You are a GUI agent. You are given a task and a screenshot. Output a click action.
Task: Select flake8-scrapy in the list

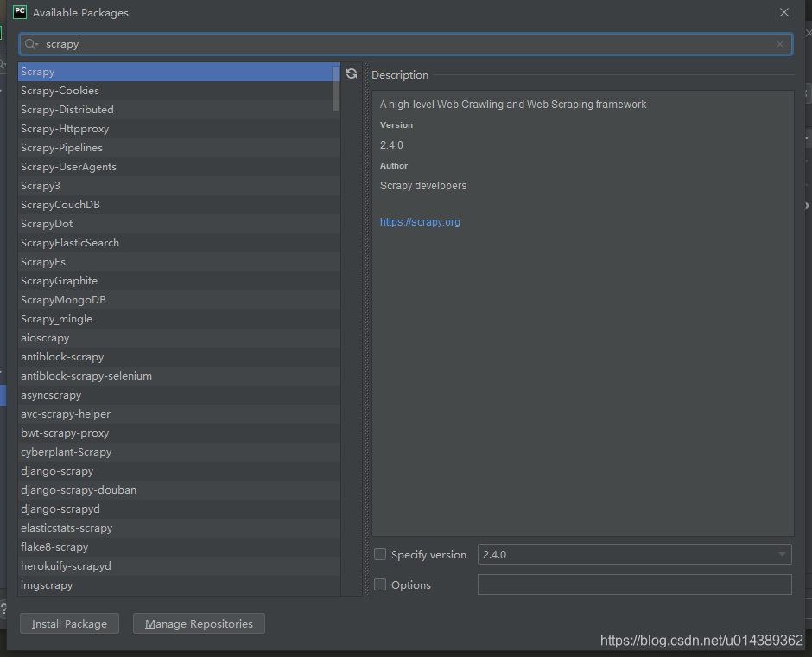point(179,546)
